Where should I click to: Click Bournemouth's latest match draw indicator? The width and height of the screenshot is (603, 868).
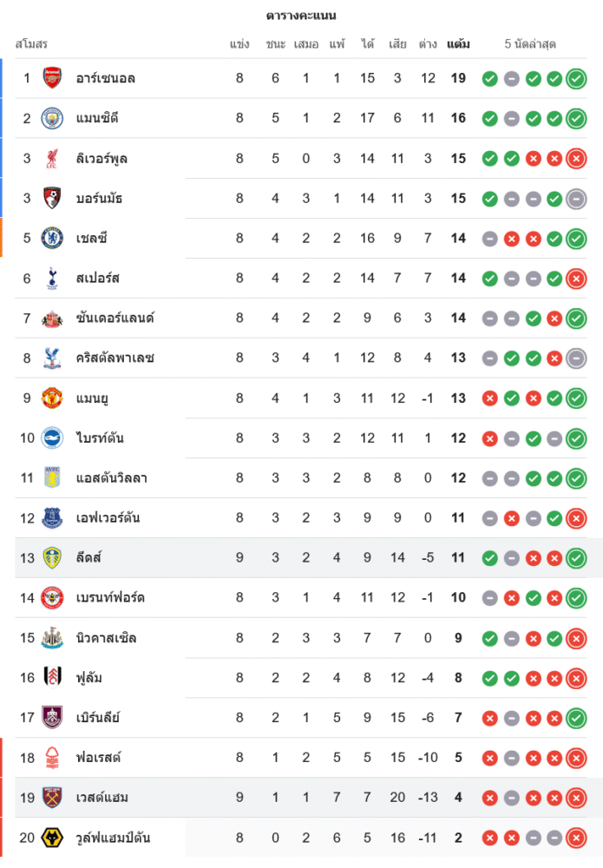[576, 199]
